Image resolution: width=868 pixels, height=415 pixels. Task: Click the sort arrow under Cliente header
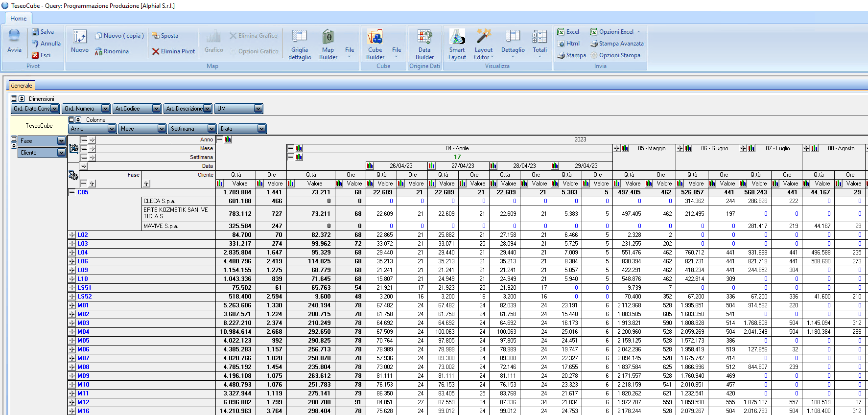coord(146,184)
